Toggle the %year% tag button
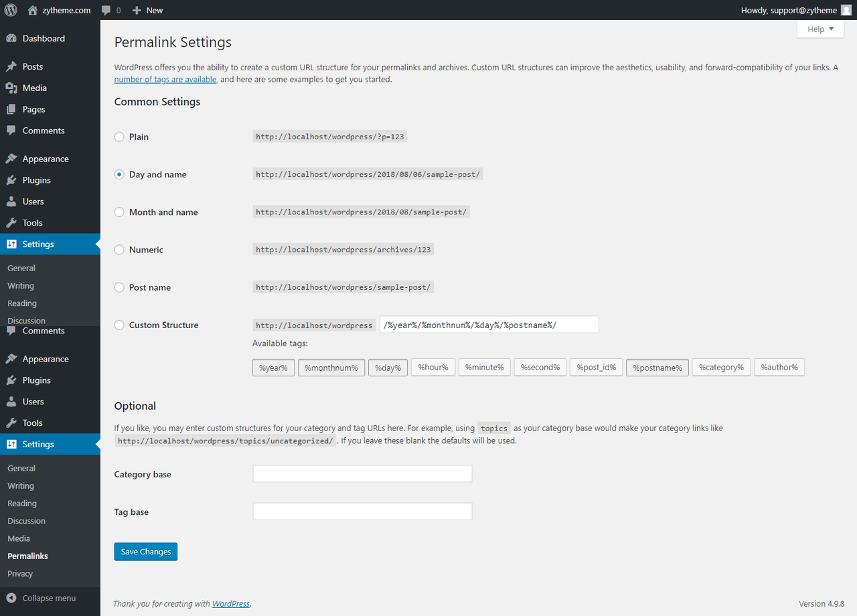This screenshot has width=857, height=616. [274, 368]
